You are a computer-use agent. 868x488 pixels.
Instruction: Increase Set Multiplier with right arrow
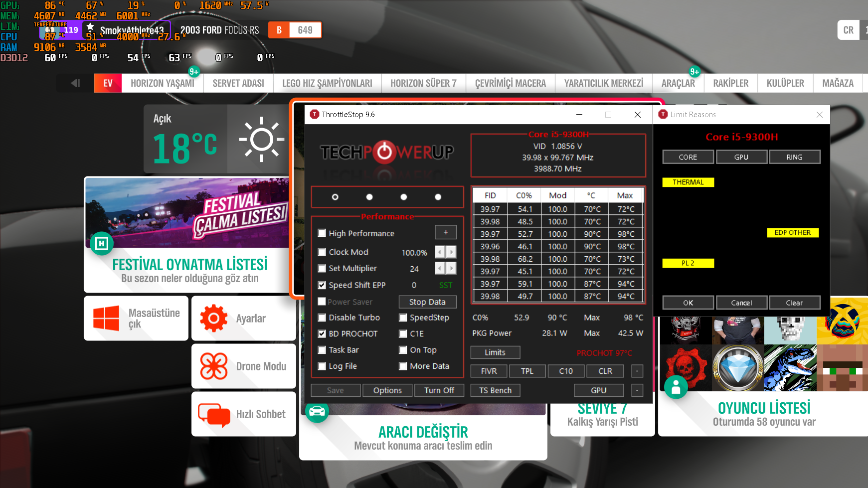coord(451,269)
